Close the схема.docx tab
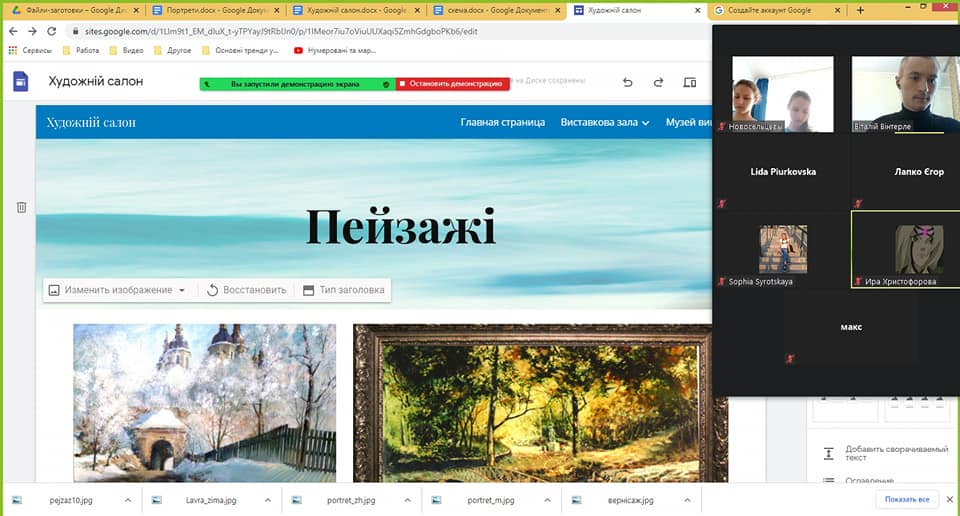The width and height of the screenshot is (960, 516). [x=557, y=10]
